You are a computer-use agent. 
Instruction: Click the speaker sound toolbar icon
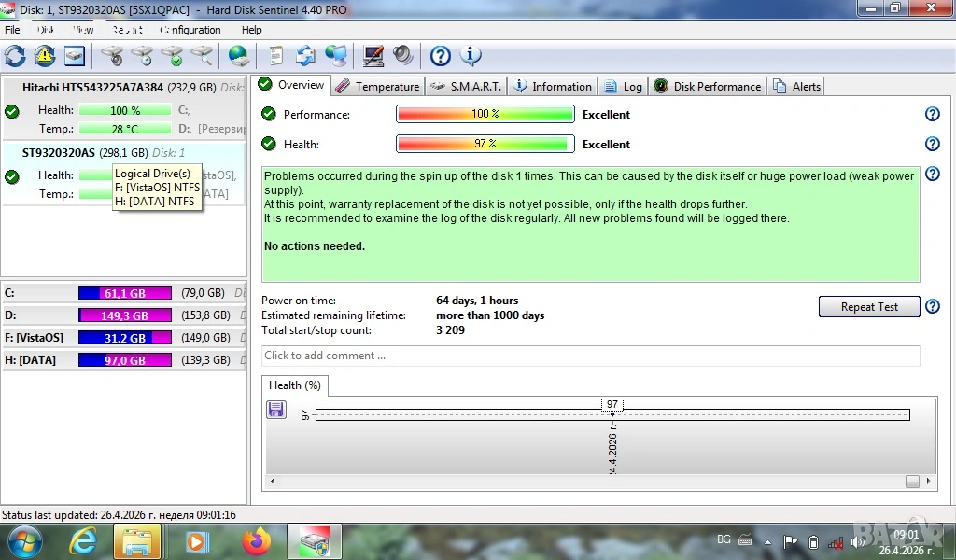click(x=403, y=56)
